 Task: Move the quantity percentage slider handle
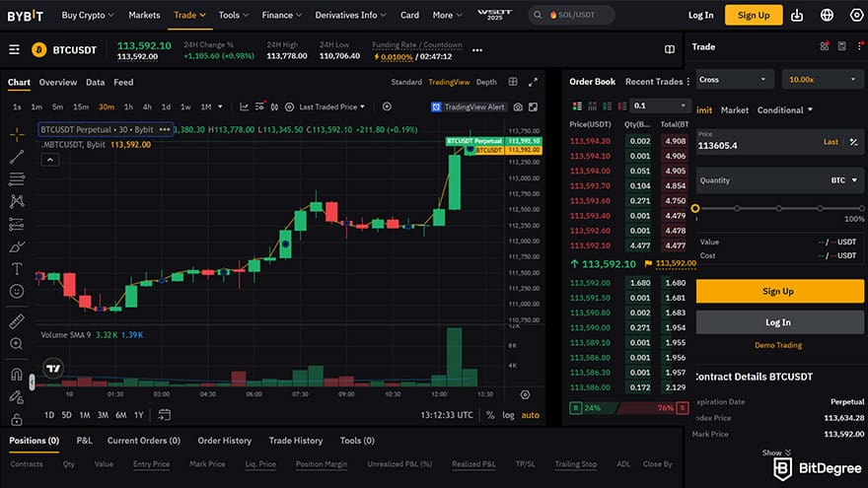click(x=695, y=209)
